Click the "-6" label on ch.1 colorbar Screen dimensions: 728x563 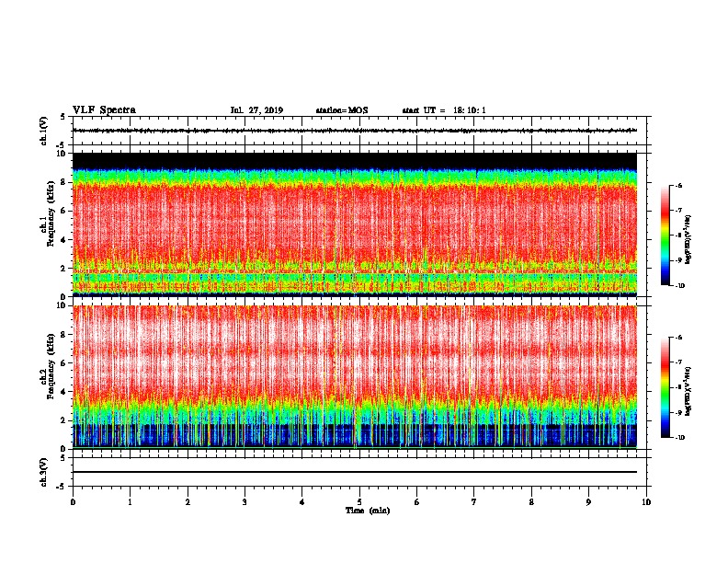678,186
